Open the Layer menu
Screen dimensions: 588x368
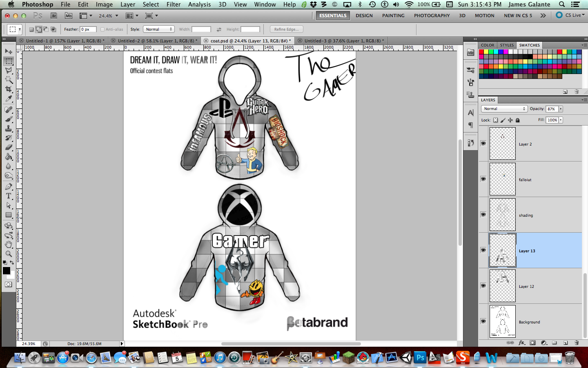point(128,4)
